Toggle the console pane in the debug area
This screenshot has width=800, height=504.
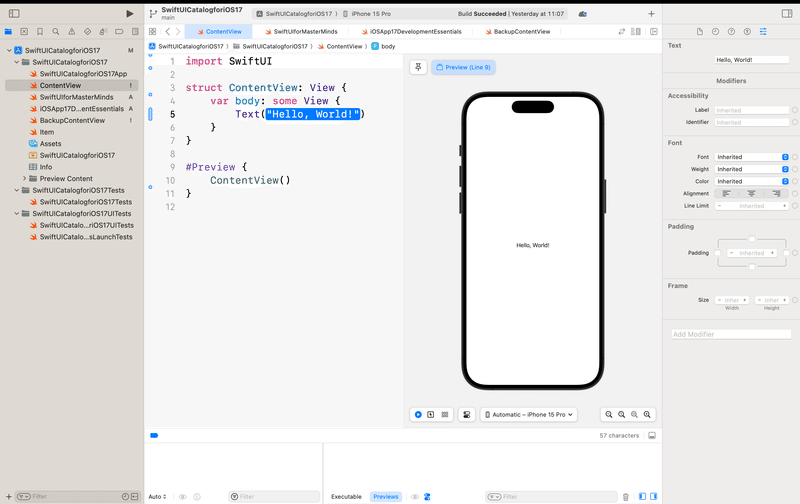click(x=654, y=496)
